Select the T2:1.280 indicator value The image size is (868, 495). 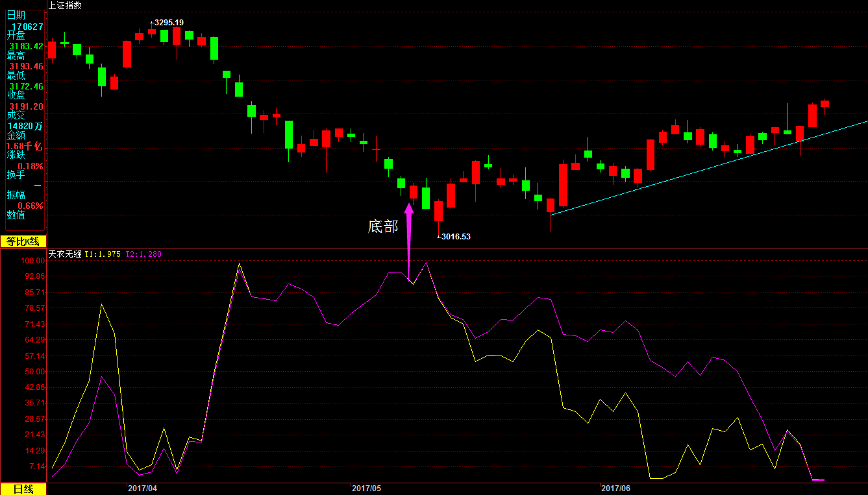click(x=143, y=254)
